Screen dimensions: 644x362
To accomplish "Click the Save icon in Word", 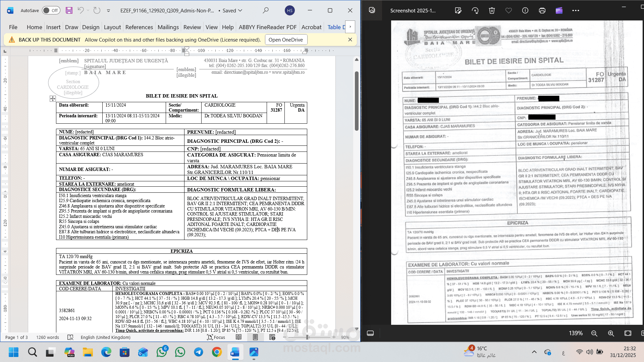I will 69,10.
